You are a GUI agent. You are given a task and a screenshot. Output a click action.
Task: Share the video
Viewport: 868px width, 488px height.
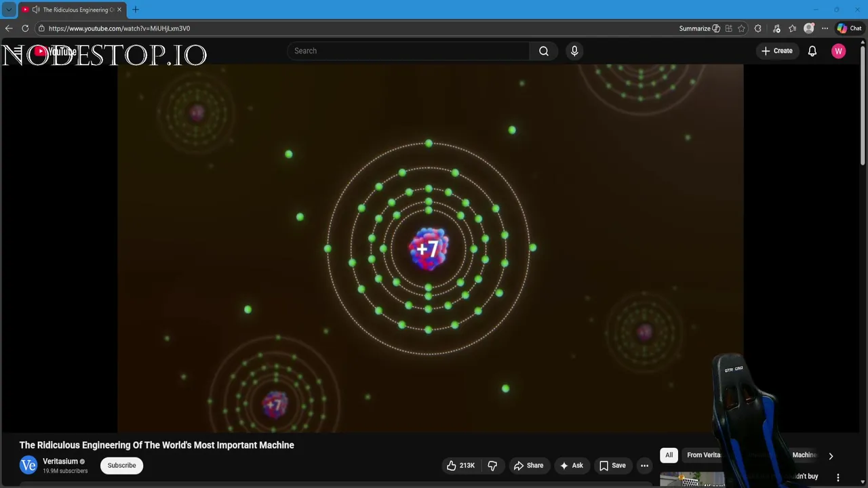click(529, 466)
